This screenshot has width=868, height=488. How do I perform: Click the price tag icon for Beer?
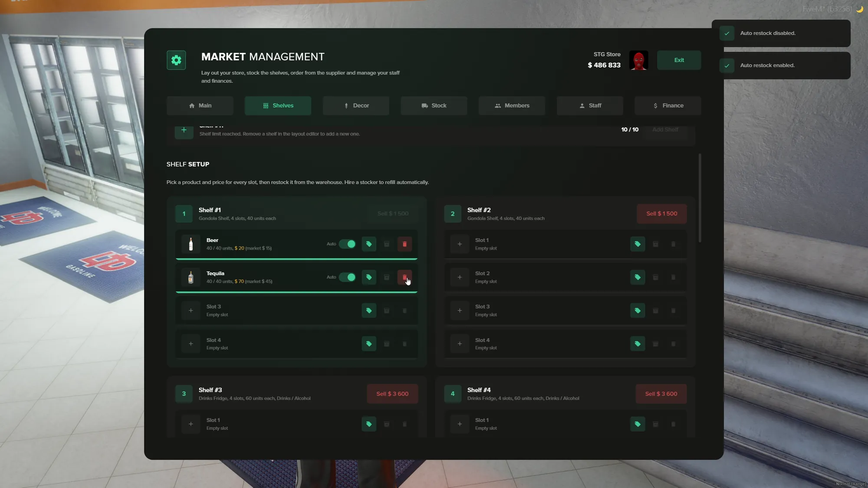[x=369, y=244]
